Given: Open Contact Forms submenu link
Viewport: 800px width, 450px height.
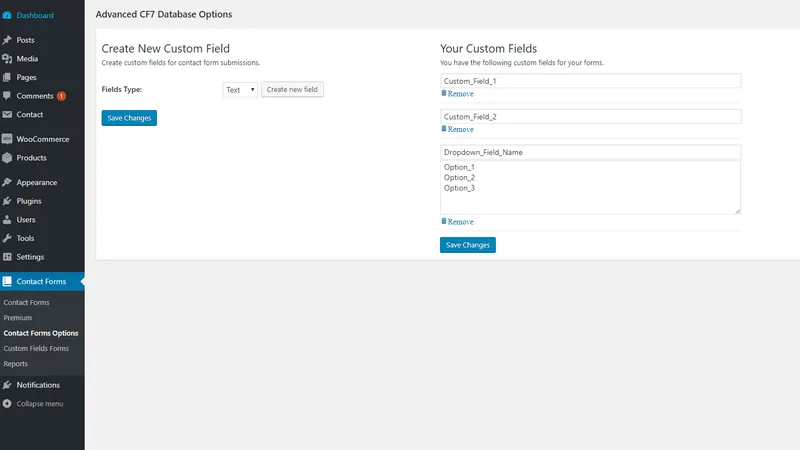Looking at the screenshot, I should pos(27,303).
